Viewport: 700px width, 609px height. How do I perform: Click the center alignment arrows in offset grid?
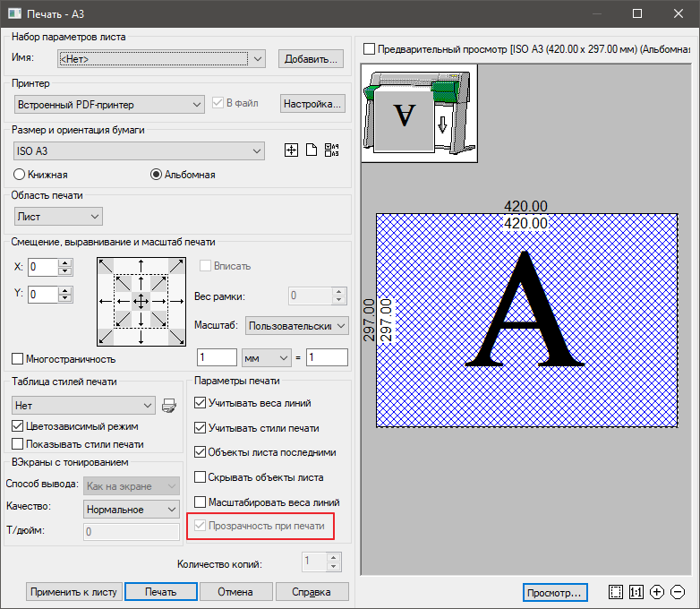[140, 302]
